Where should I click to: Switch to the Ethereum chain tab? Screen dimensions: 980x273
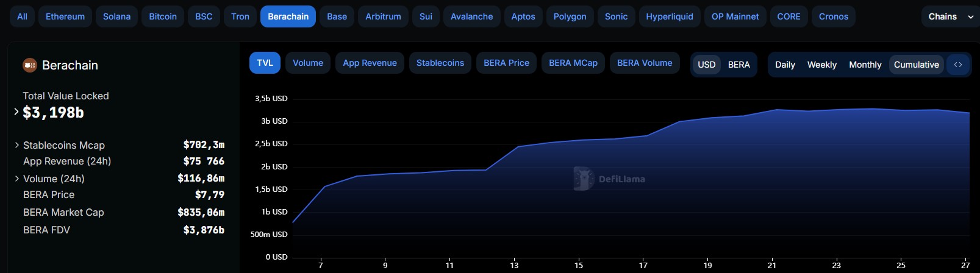point(65,16)
